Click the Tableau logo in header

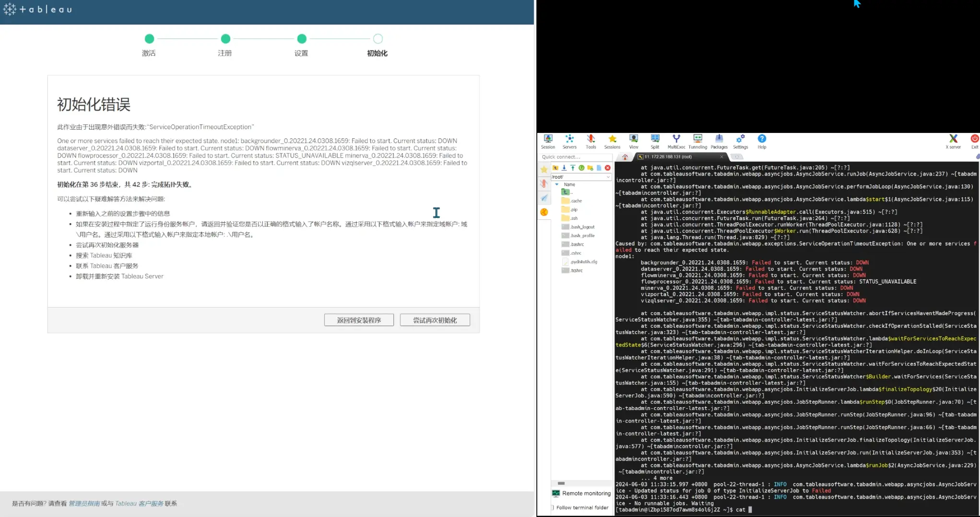(38, 9)
